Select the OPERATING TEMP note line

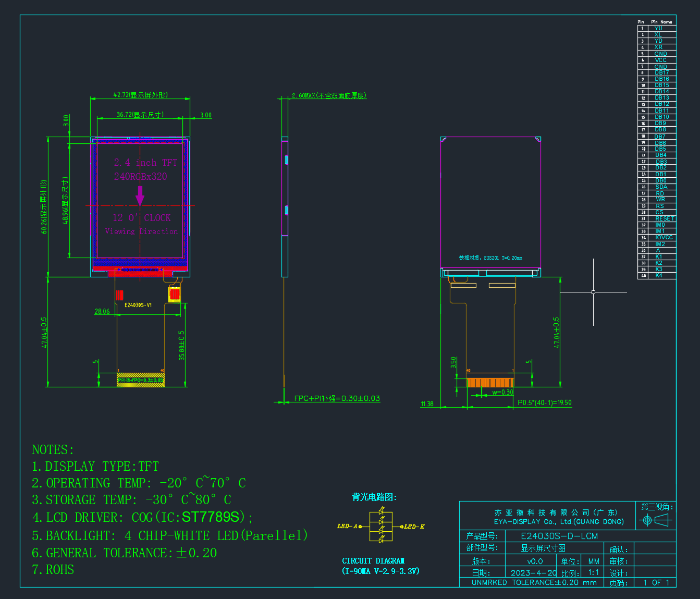click(139, 483)
